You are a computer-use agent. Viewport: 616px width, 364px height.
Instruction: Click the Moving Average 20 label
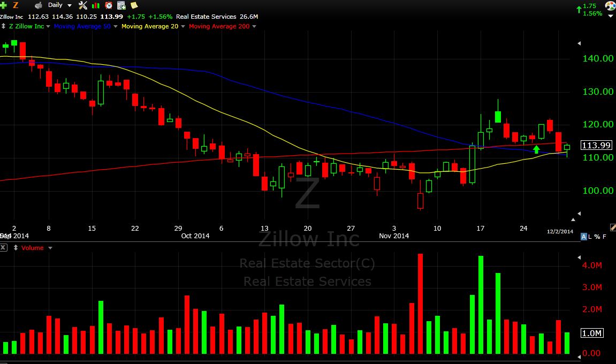pos(150,26)
